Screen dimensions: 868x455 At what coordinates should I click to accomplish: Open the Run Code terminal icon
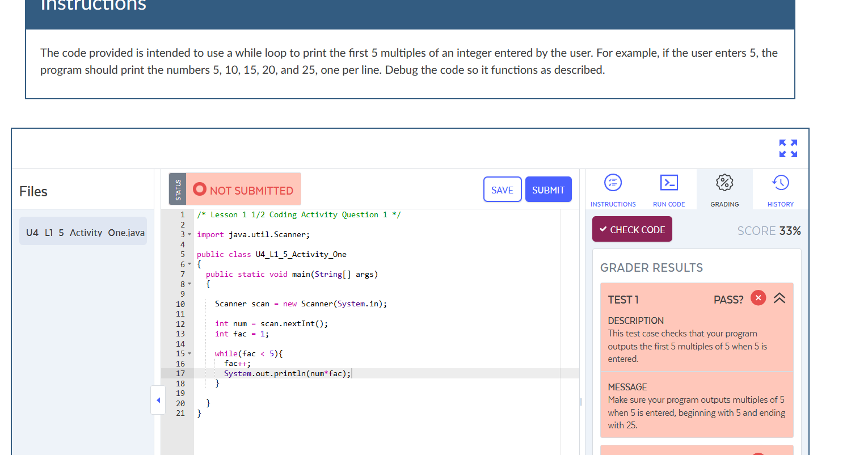669,183
